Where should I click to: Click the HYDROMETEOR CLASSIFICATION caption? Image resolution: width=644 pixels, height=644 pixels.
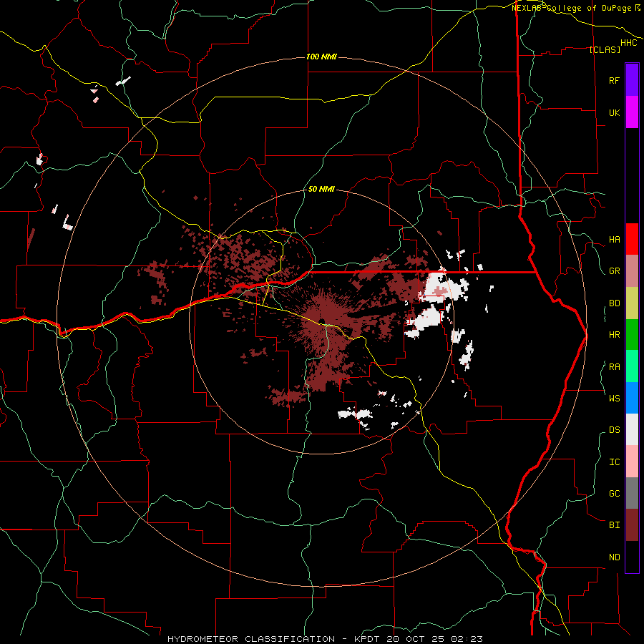point(251,639)
